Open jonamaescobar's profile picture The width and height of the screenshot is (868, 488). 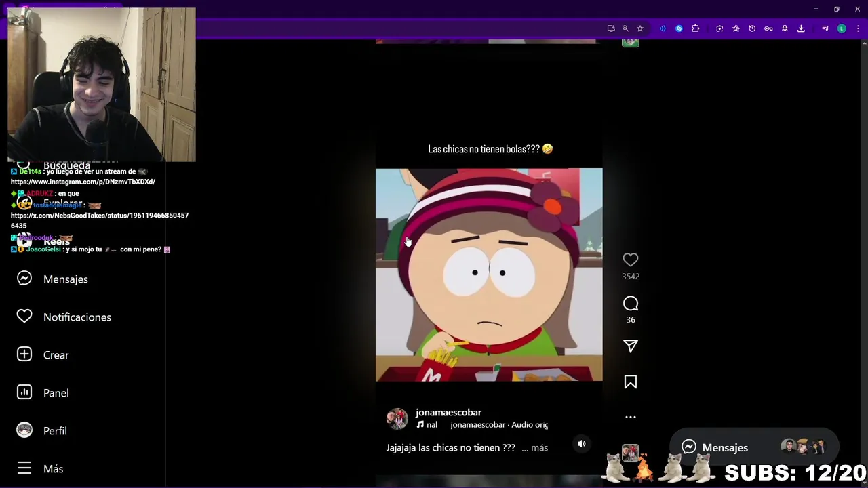point(397,419)
